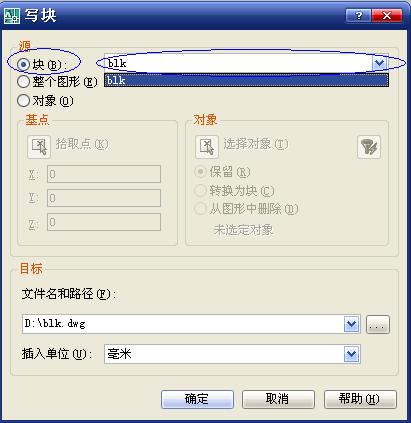The width and height of the screenshot is (411, 423).
Task: Click the AutoCAD icon in title bar
Action: pos(12,16)
